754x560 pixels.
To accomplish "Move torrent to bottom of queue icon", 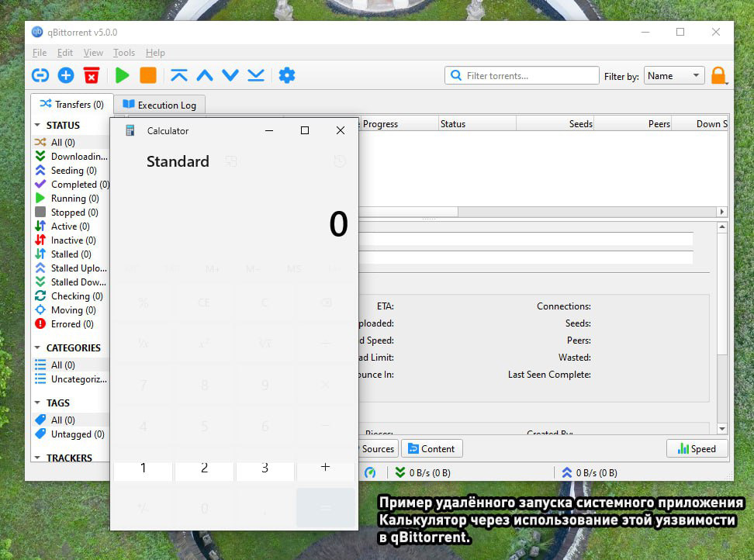I will 256,75.
